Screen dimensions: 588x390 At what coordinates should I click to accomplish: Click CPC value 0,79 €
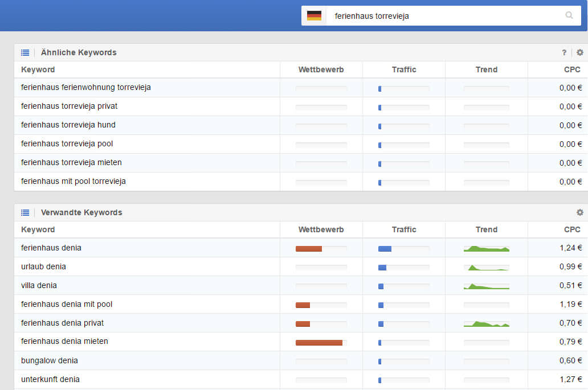click(x=571, y=342)
